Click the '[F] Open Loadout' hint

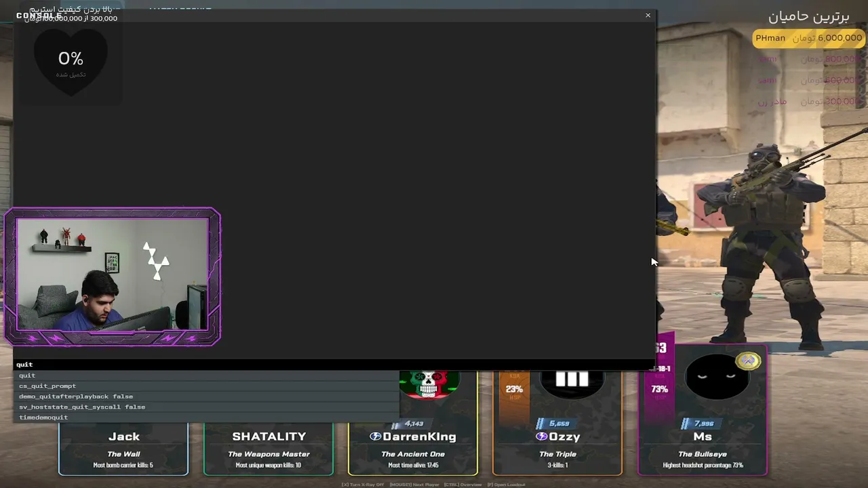pyautogui.click(x=506, y=485)
